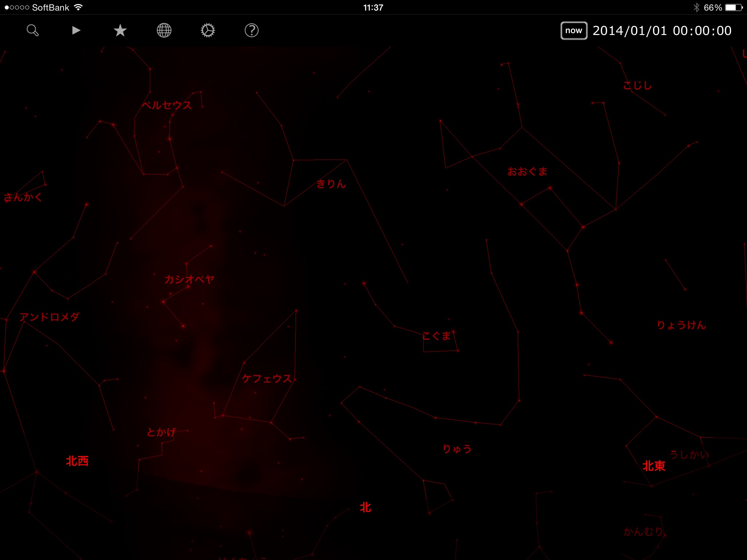
Task: Start time animation with play icon
Action: pos(76,30)
